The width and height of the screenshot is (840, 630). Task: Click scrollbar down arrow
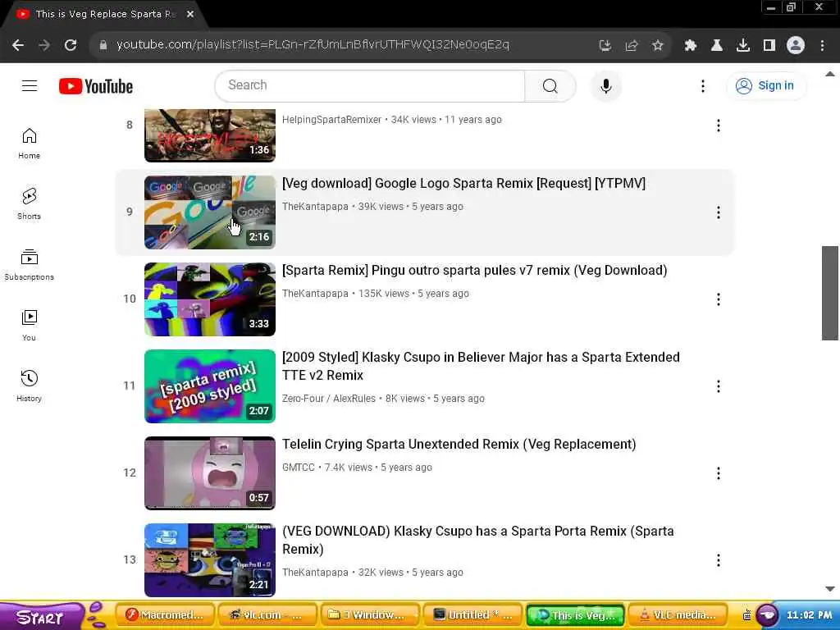click(x=830, y=589)
